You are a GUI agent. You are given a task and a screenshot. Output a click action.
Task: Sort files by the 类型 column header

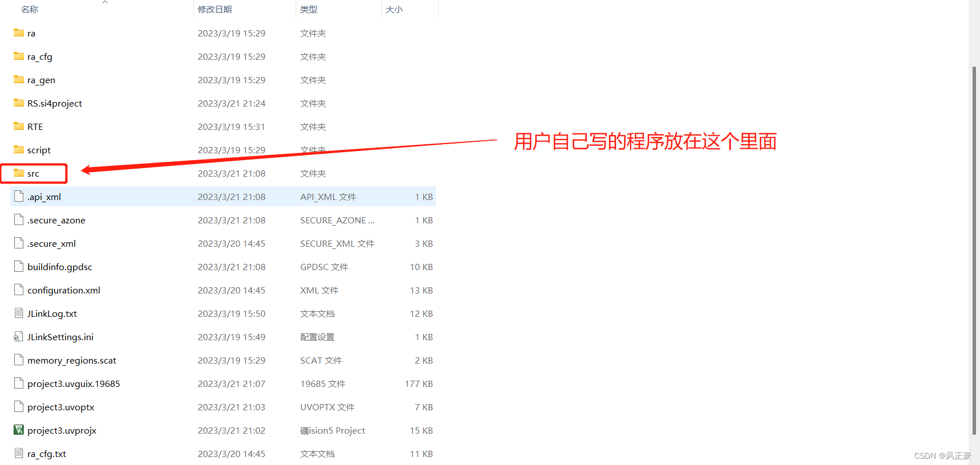309,10
